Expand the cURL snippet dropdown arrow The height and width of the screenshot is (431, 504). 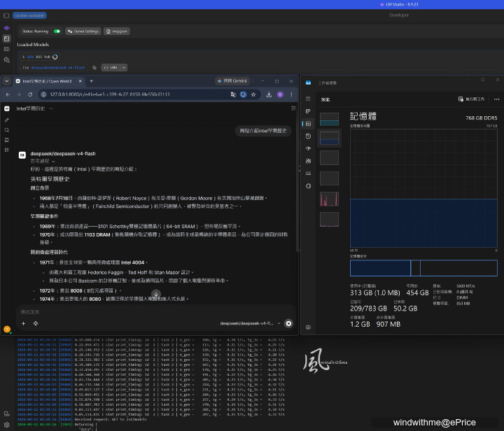[x=124, y=67]
